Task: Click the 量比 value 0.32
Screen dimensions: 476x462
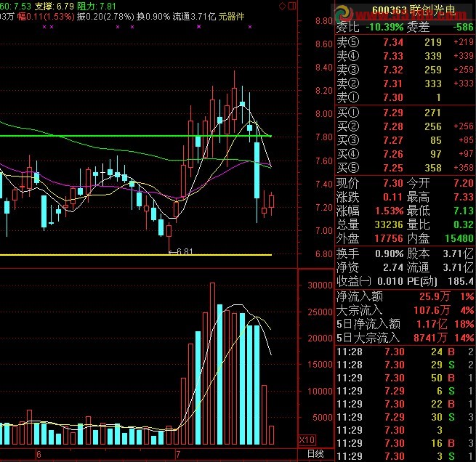Action: pyautogui.click(x=464, y=224)
